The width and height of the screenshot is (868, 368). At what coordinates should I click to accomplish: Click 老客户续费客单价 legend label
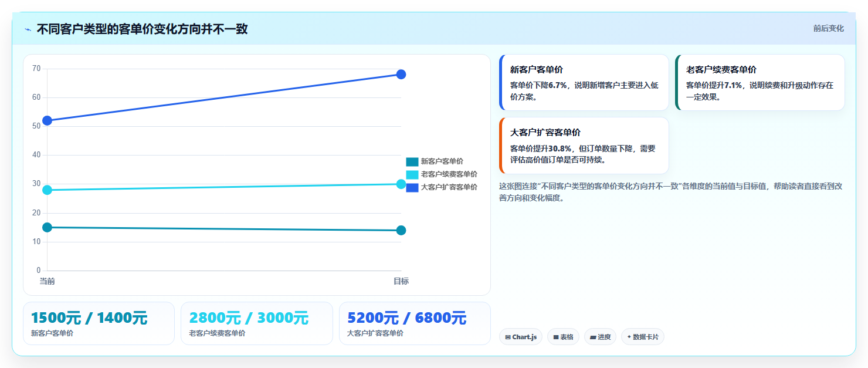(449, 174)
